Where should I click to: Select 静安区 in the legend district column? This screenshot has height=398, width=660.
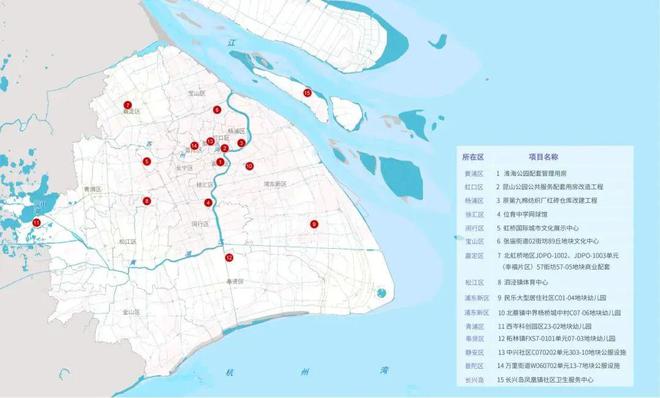point(474,353)
